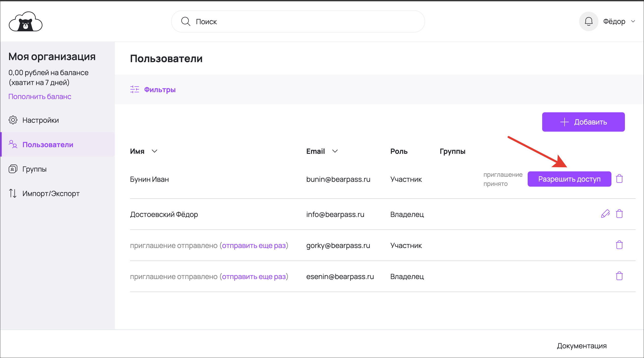Image resolution: width=644 pixels, height=358 pixels.
Task: Sort by Имя column chevron
Action: [155, 151]
